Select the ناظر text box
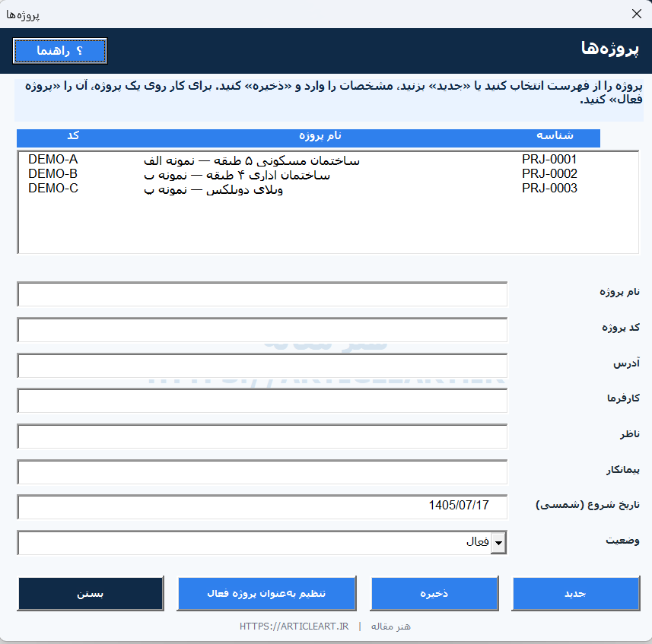Image resolution: width=652 pixels, height=644 pixels. coord(262,436)
